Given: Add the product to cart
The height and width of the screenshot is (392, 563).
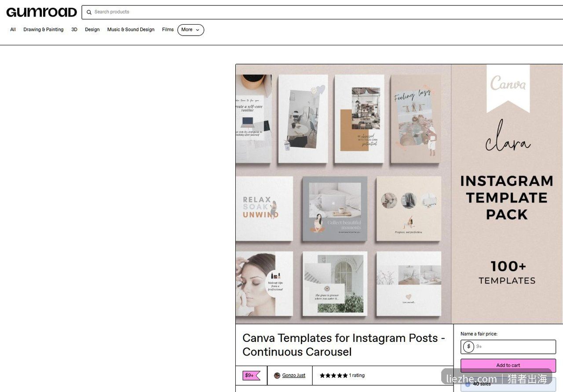Looking at the screenshot, I should 508,365.
